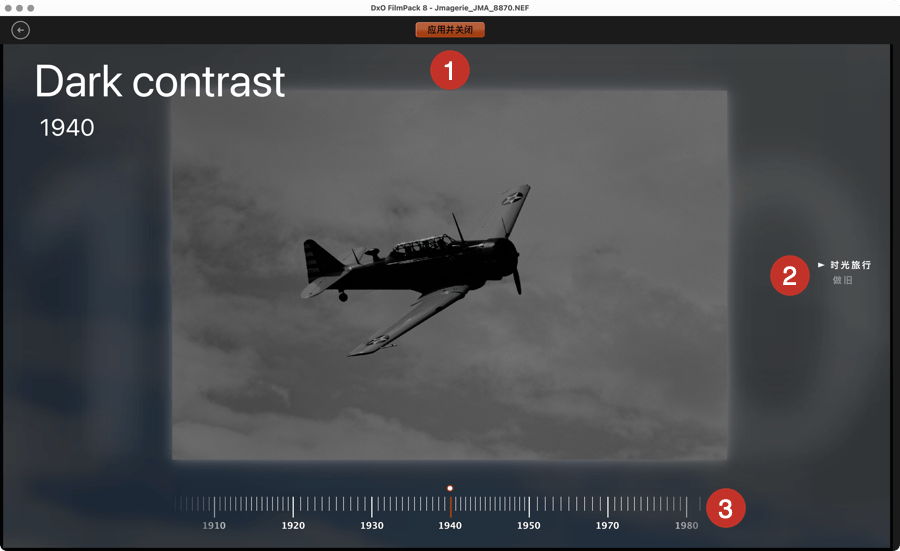
Task: Go to 1980 on the timeline
Action: [686, 525]
